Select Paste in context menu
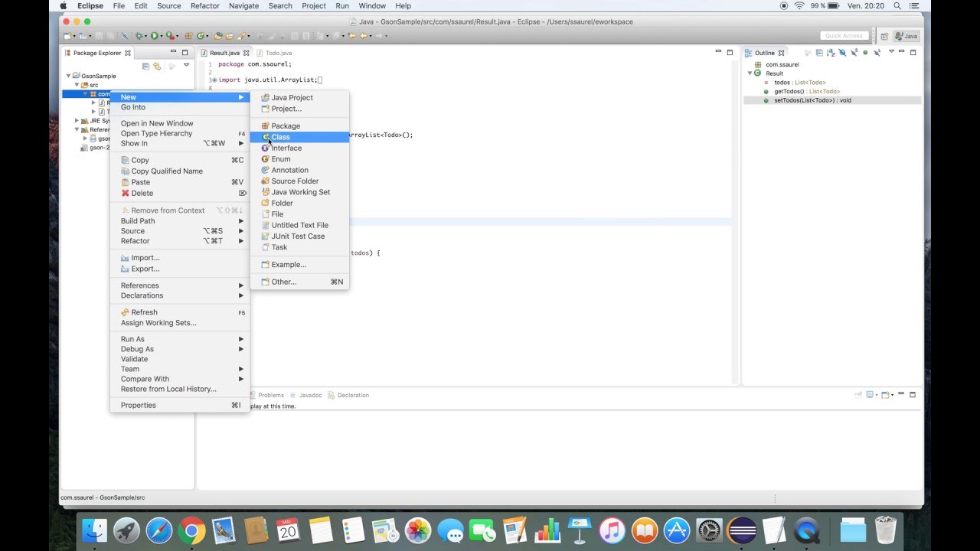This screenshot has width=980, height=551. point(180,182)
